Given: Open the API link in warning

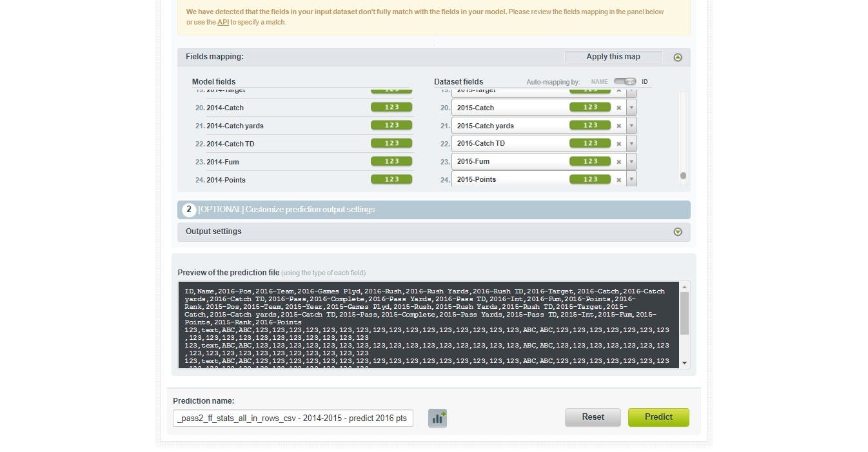Looking at the screenshot, I should pos(223,22).
